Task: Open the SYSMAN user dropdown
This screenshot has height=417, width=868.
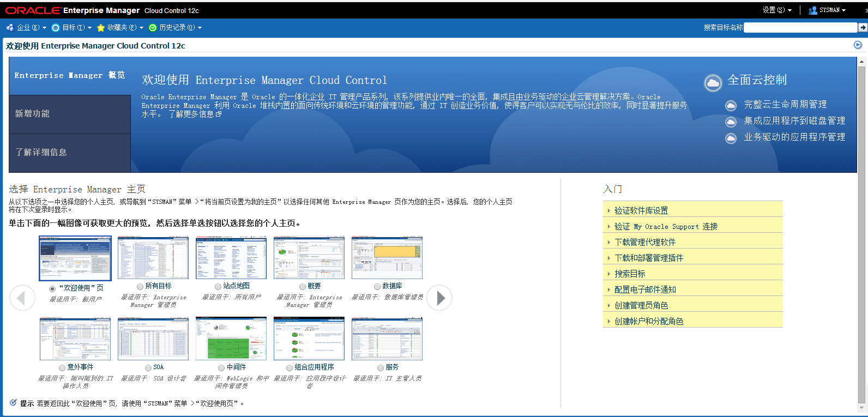Action: 827,10
